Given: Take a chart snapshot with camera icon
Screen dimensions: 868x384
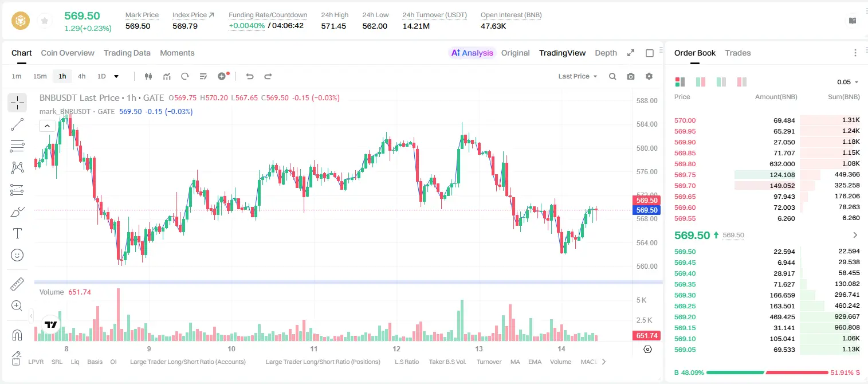Looking at the screenshot, I should tap(631, 76).
